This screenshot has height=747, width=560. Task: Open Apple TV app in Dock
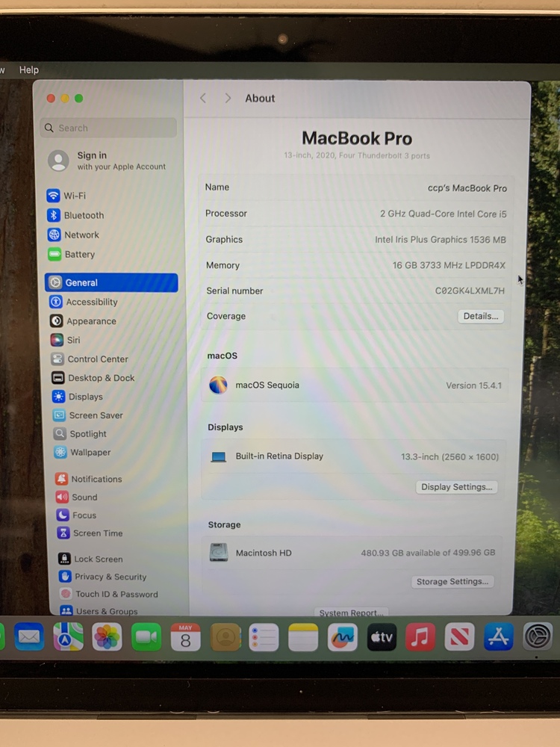382,637
